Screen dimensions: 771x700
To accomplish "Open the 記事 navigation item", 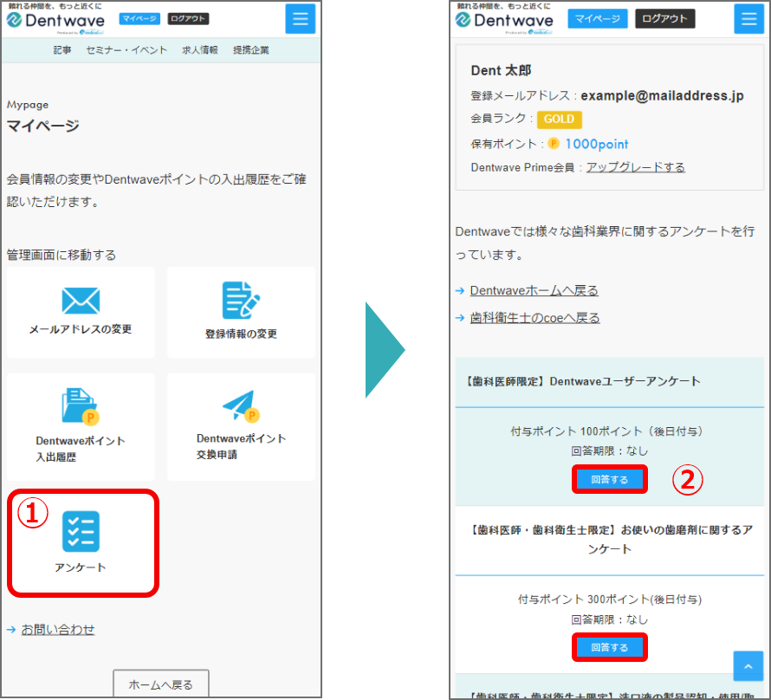I will point(62,50).
